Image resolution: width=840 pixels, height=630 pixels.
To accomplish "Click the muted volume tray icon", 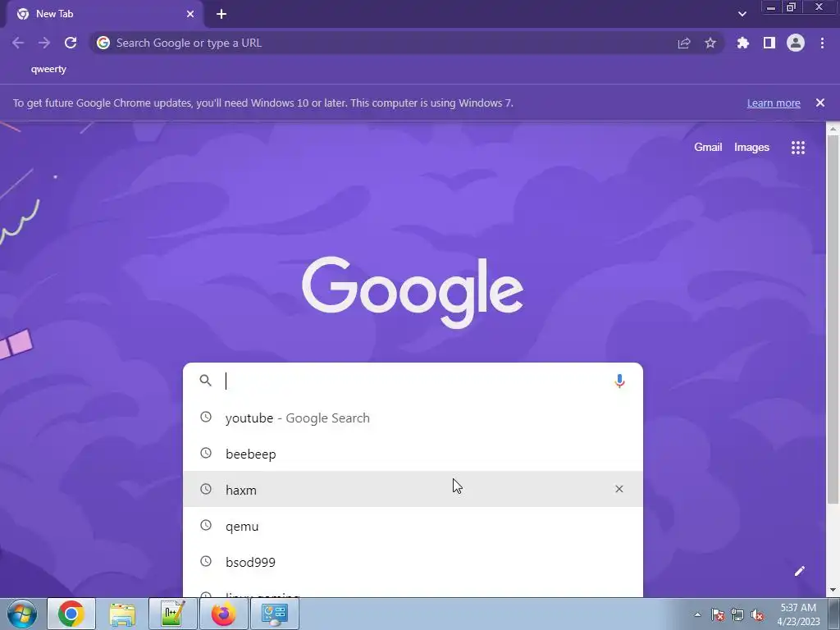I will point(757,614).
